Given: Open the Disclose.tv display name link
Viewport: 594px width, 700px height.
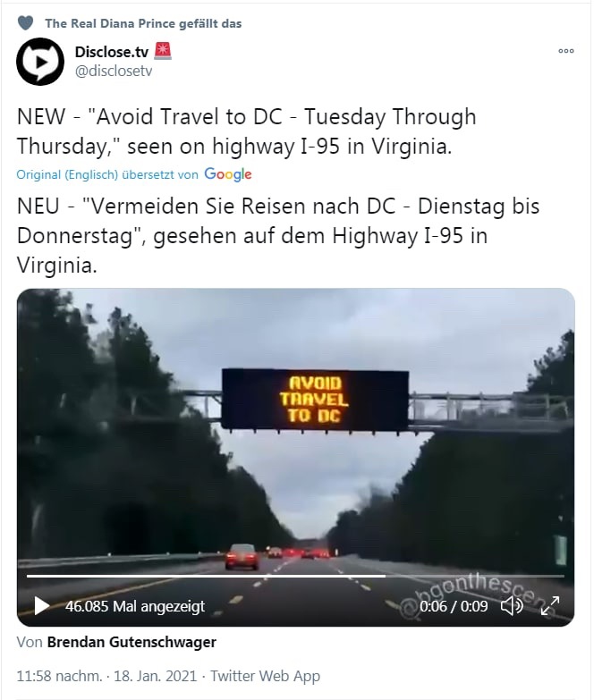Looking at the screenshot, I should coord(112,52).
